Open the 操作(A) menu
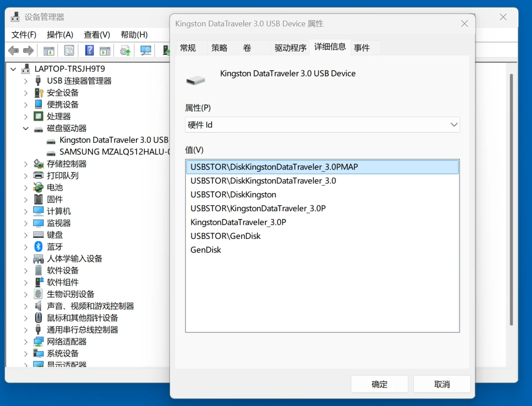Viewport: 532px width, 406px height. [x=60, y=35]
